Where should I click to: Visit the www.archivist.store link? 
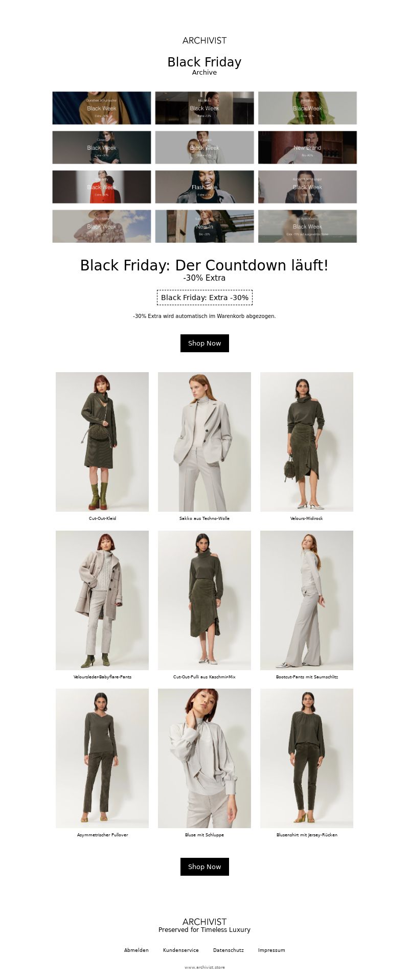tap(204, 967)
